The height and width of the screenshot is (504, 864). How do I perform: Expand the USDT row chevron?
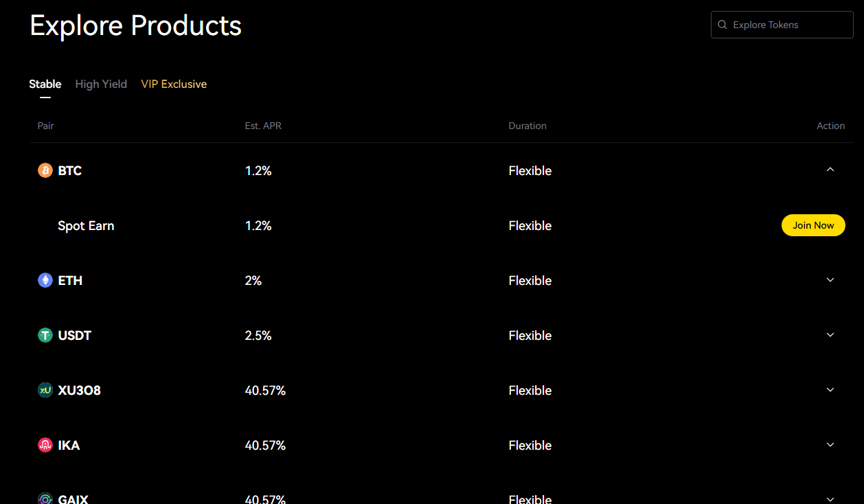pyautogui.click(x=830, y=335)
